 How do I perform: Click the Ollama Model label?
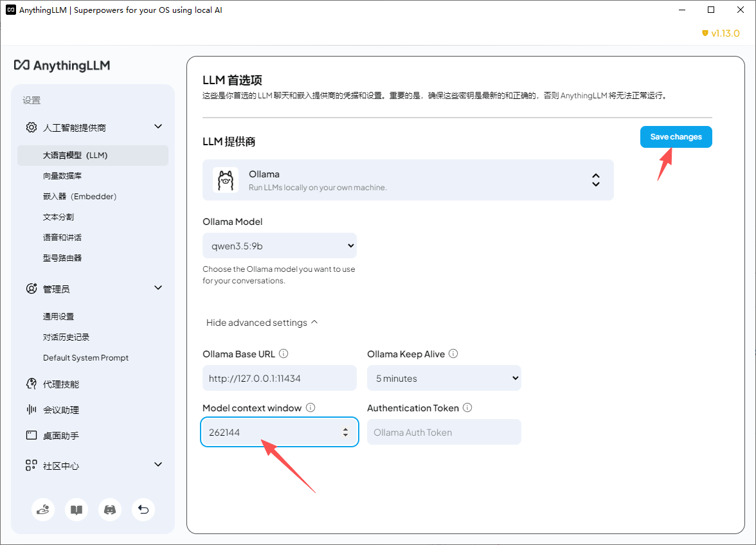tap(233, 222)
